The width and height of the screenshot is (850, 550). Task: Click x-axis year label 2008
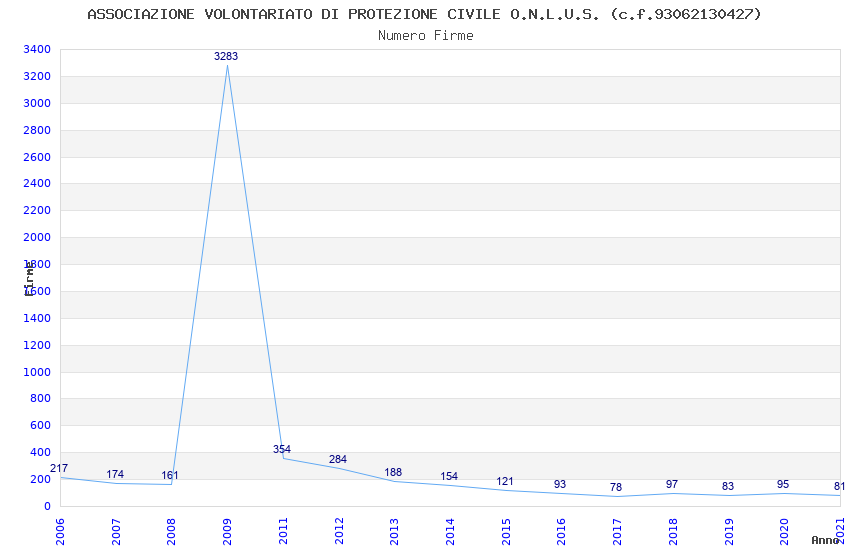click(x=171, y=532)
